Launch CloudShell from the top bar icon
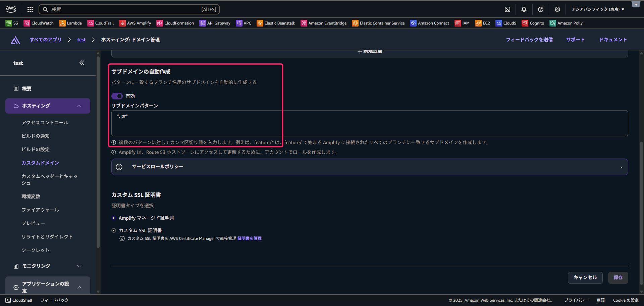 (x=507, y=9)
